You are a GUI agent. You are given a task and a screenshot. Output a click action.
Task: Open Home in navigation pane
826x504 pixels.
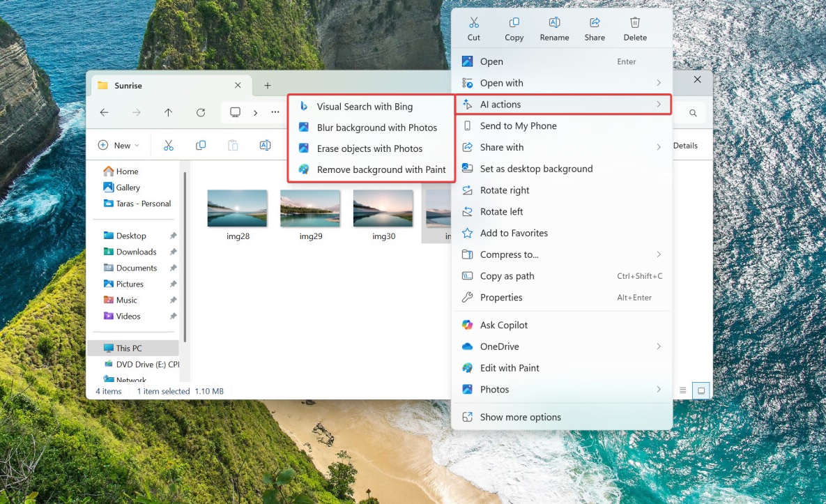click(x=121, y=171)
